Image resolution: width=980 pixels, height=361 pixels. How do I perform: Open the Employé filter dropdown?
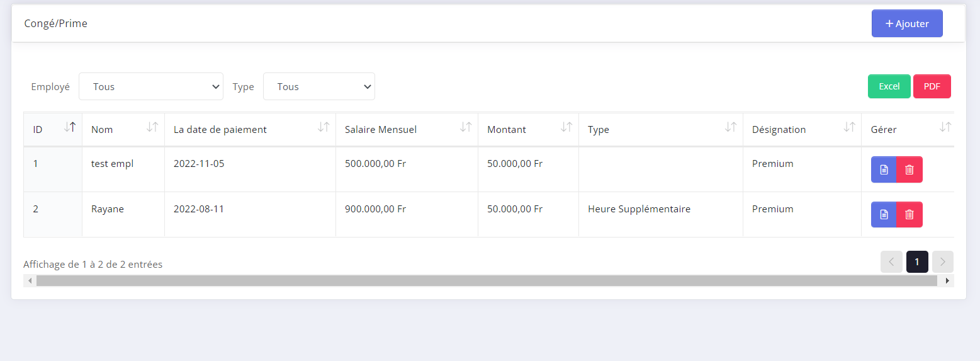point(151,86)
